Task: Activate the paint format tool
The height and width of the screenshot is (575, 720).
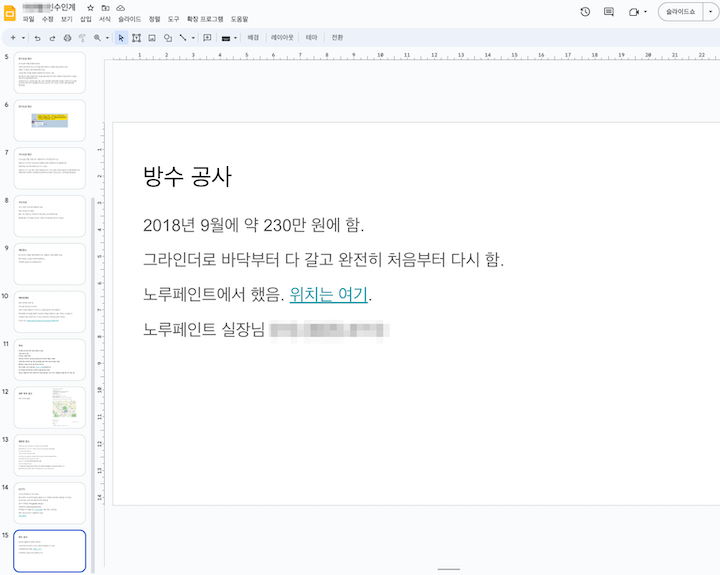Action: (82, 38)
